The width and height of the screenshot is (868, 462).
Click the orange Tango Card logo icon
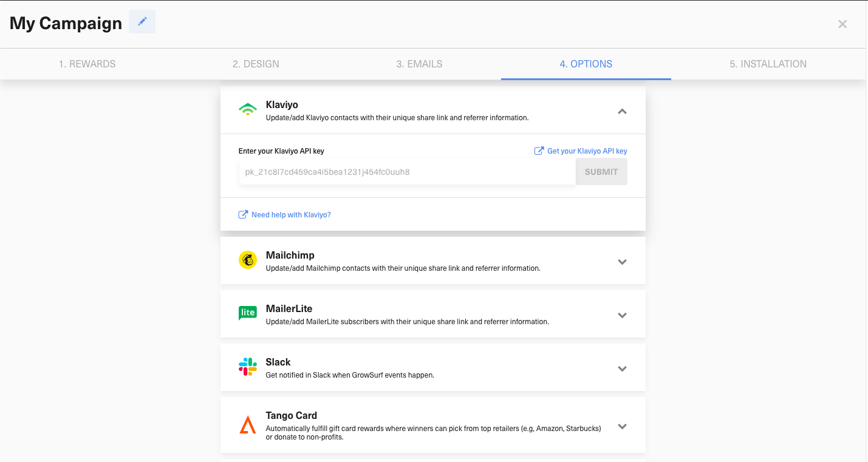point(248,424)
